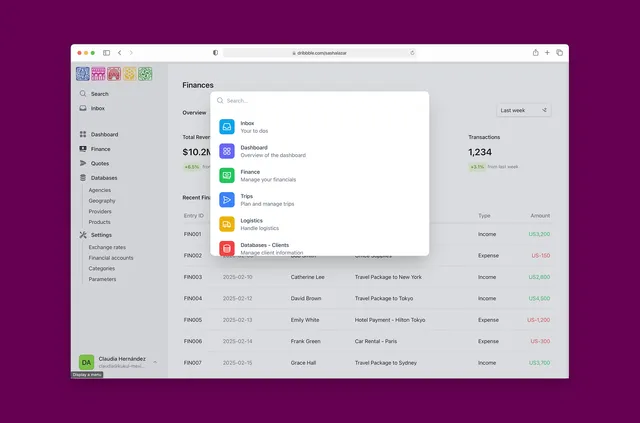Click the green patterned workspace icon
Viewport: 640px width, 423px height.
pyautogui.click(x=145, y=74)
